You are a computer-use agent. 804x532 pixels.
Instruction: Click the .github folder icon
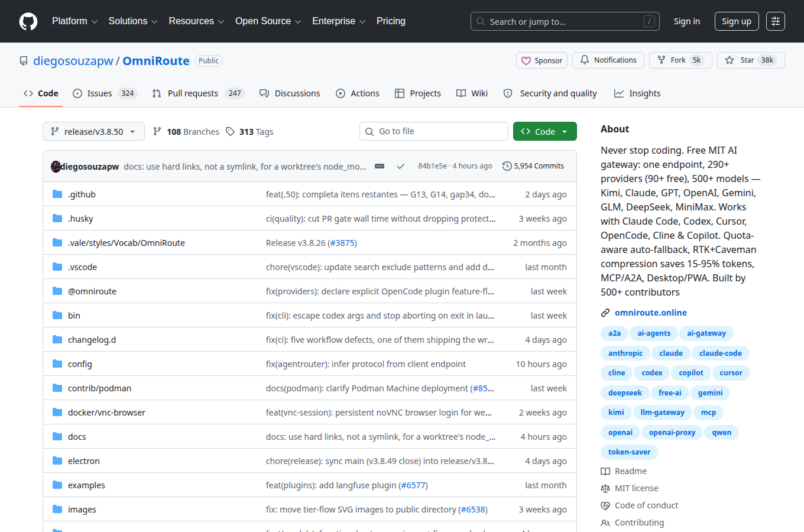point(57,194)
